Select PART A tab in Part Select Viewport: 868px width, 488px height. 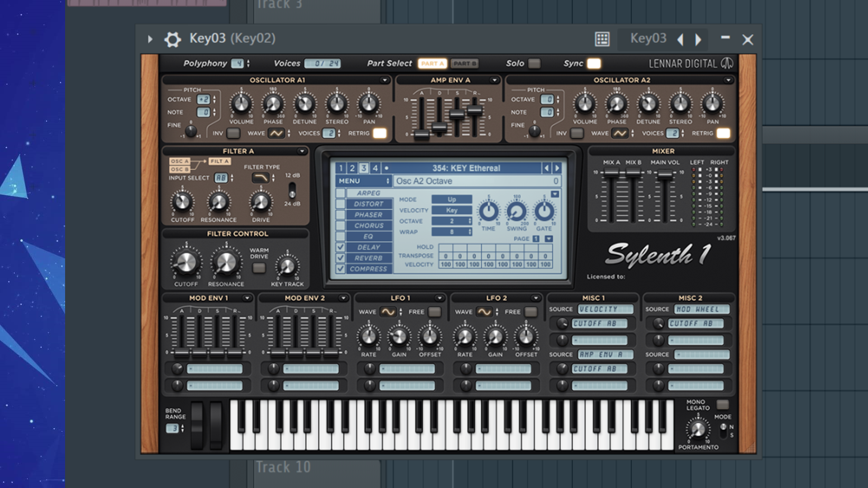431,64
